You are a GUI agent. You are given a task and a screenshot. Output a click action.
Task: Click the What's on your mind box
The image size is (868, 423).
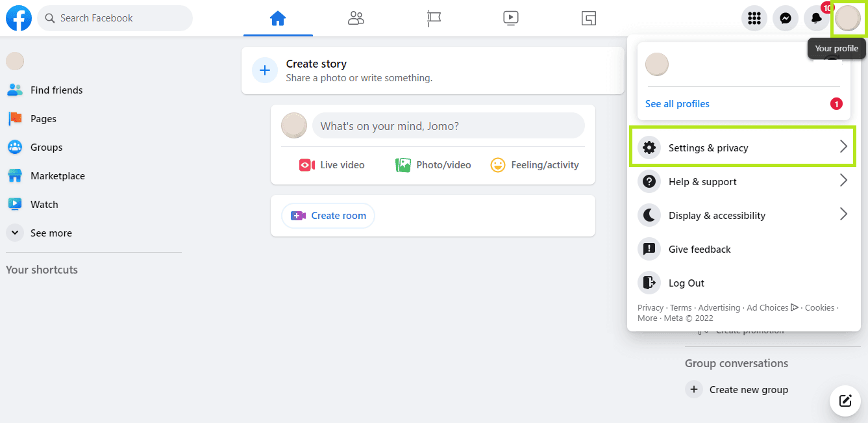point(448,126)
